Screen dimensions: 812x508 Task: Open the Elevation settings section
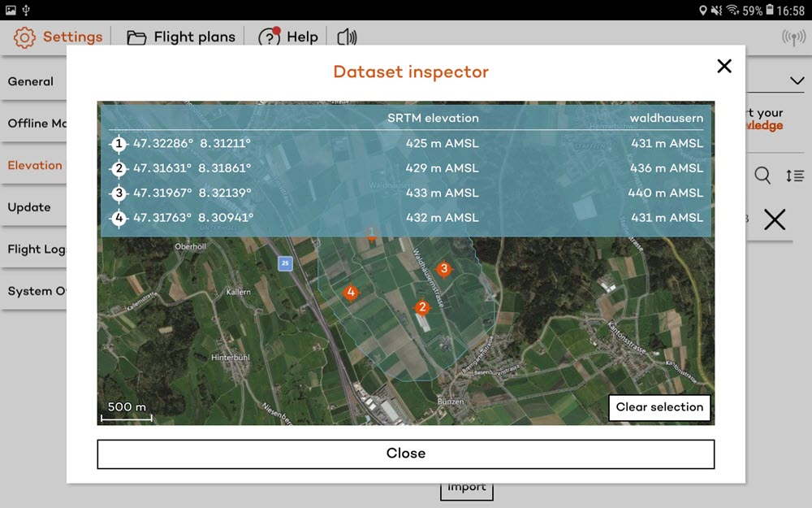[35, 165]
